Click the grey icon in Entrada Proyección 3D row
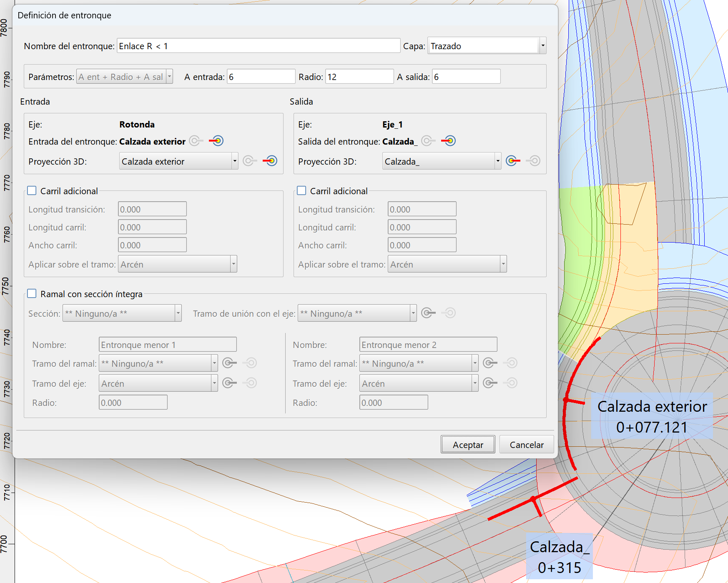728x583 pixels. tap(250, 161)
